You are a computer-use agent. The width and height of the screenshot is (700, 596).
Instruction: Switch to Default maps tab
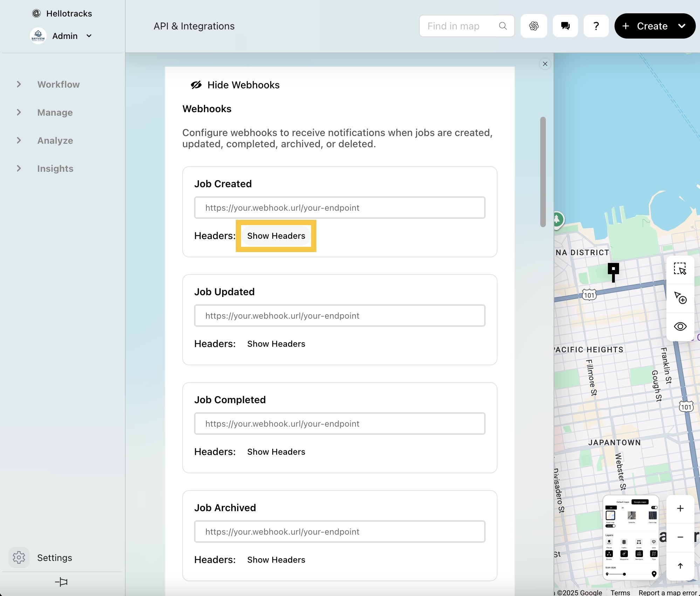pos(622,502)
